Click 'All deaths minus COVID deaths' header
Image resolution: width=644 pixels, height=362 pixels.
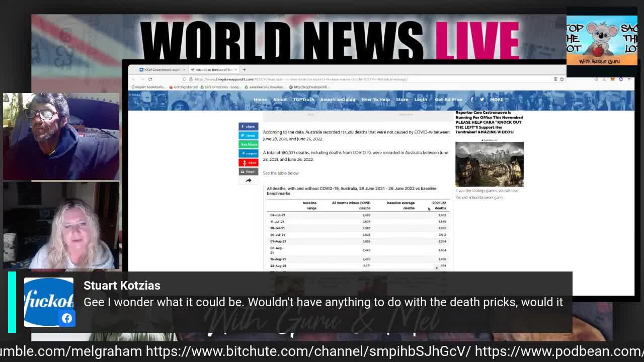point(351,206)
